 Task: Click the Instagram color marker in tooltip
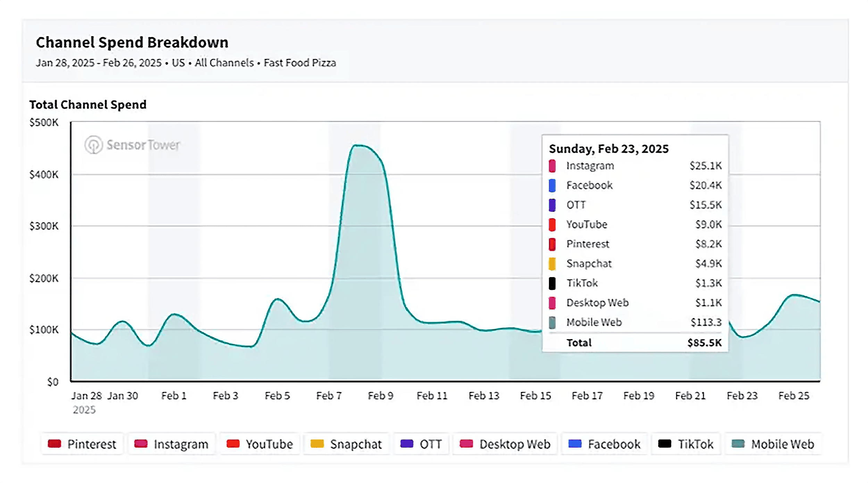click(552, 166)
